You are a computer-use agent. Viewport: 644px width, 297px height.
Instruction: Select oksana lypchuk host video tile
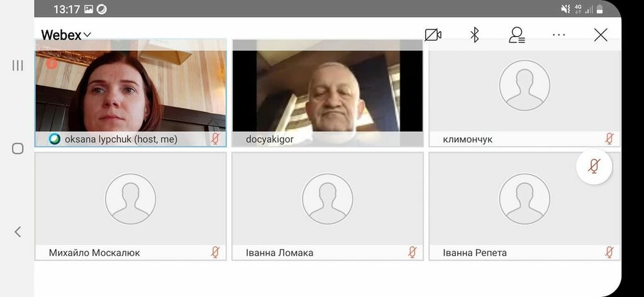point(130,88)
